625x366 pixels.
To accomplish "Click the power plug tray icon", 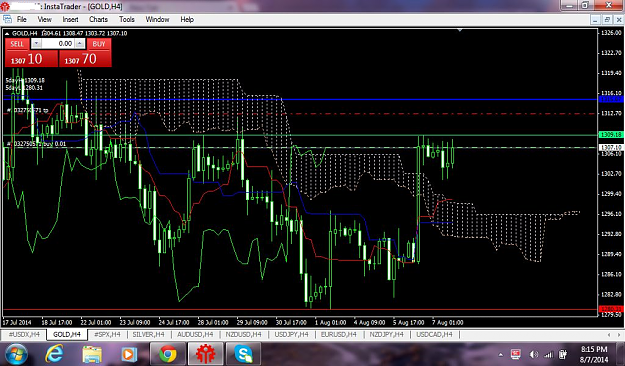I will pos(563,354).
